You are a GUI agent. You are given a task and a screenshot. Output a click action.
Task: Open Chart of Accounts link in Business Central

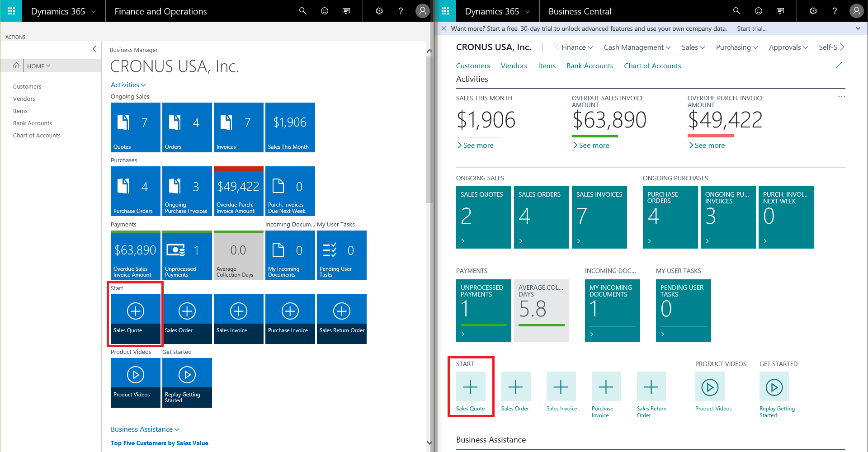[x=652, y=66]
